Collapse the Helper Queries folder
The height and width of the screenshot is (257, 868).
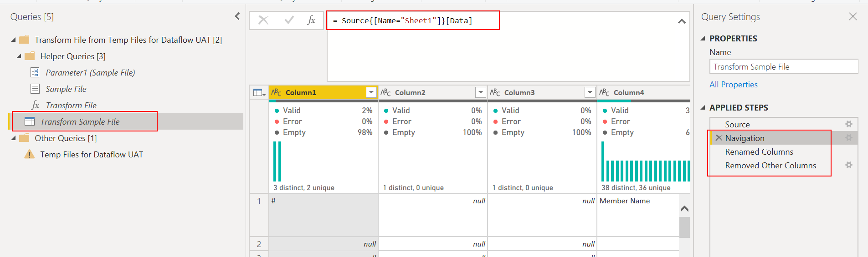click(19, 56)
